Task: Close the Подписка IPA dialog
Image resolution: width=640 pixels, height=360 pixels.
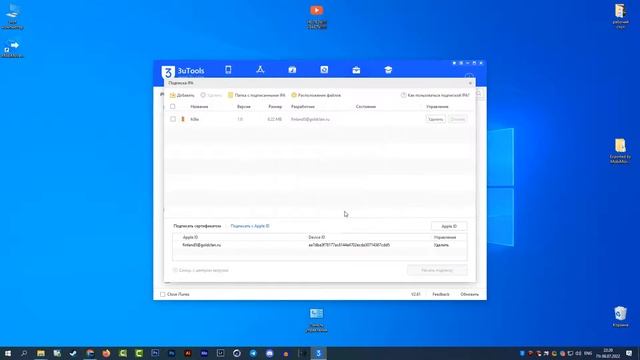Action: 470,83
